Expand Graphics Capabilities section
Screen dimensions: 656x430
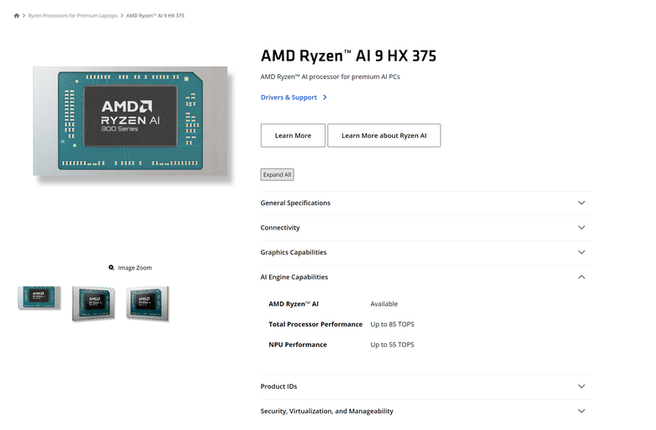[426, 253]
